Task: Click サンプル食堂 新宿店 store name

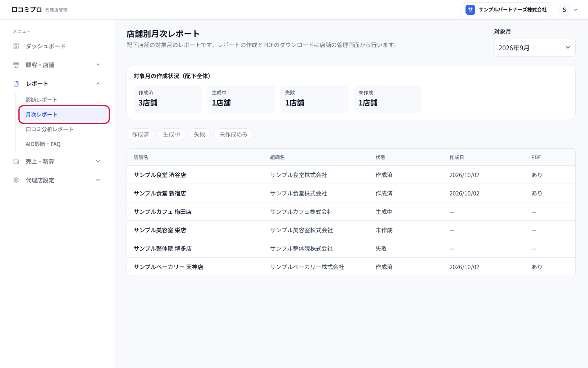Action: tap(160, 193)
